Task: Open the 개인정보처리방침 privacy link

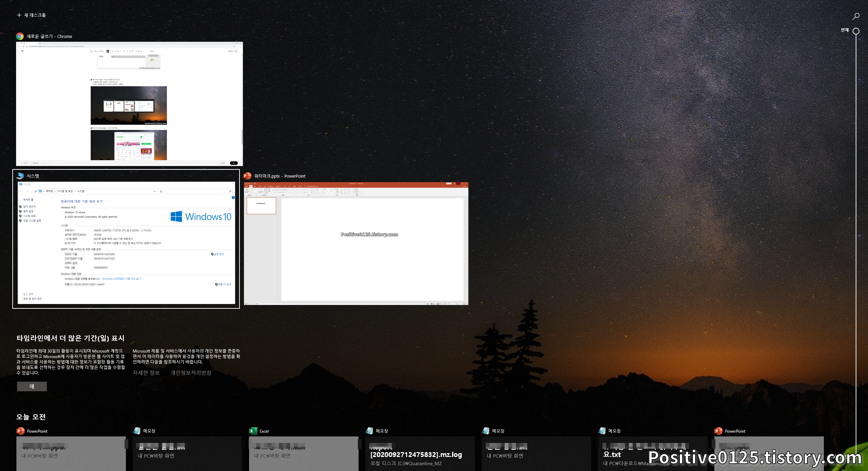Action: 191,373
